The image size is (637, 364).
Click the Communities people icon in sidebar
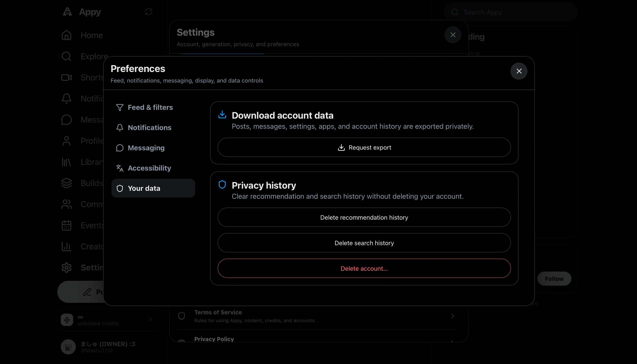(x=67, y=204)
